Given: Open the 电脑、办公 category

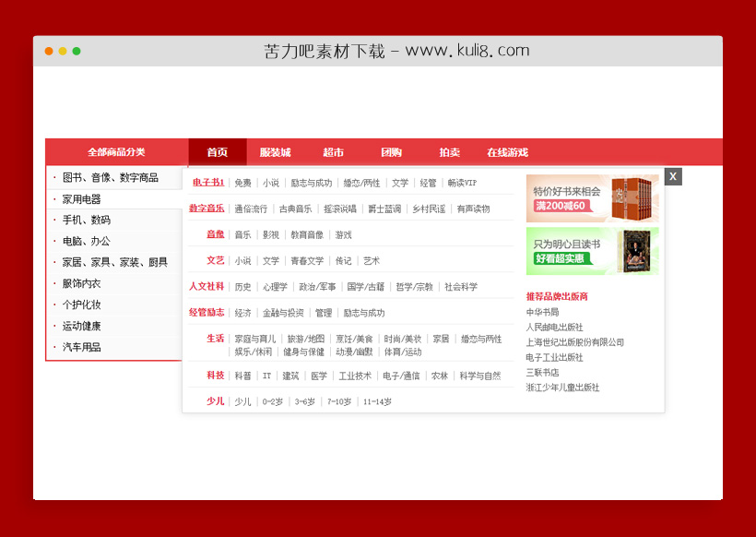Looking at the screenshot, I should 87,241.
